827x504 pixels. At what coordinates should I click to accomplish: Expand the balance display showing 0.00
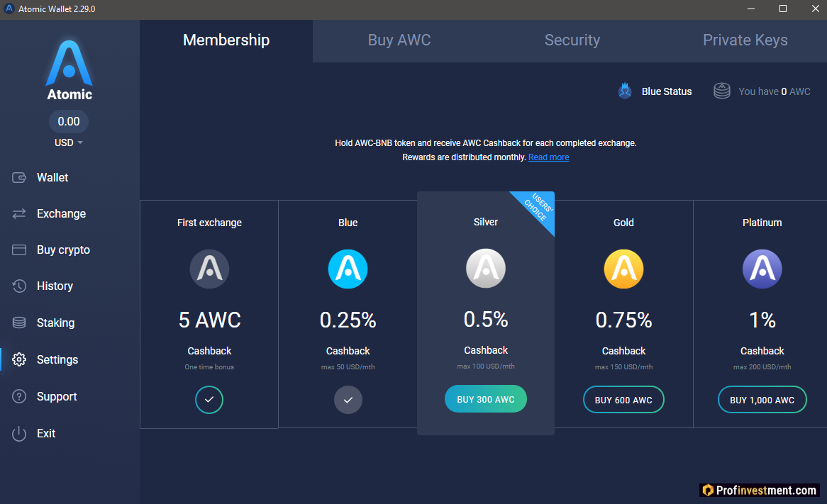tap(68, 121)
